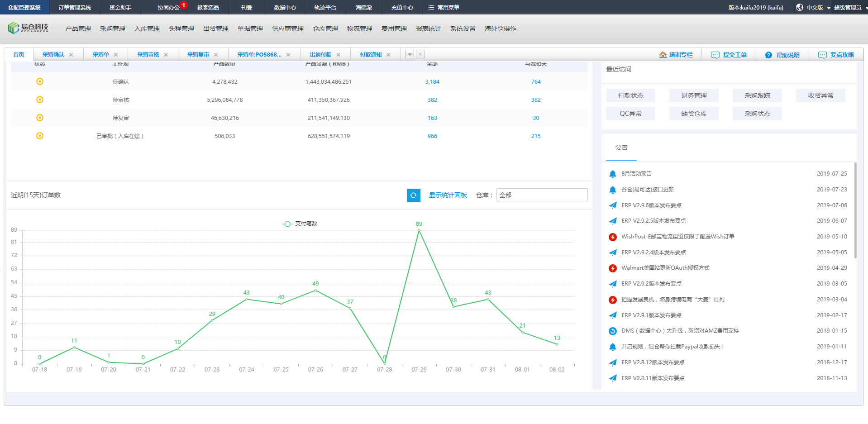Expand the 超级管理员 account dropdown

pos(847,7)
